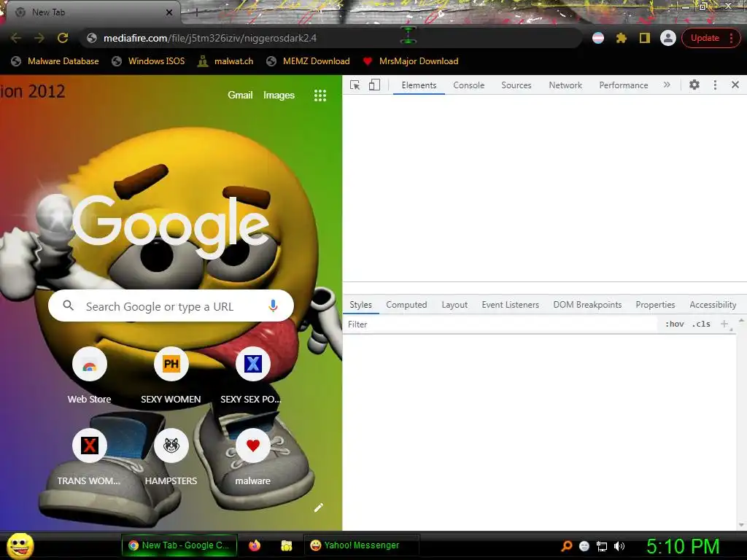Open the malwat.ch bookmark

coord(225,61)
